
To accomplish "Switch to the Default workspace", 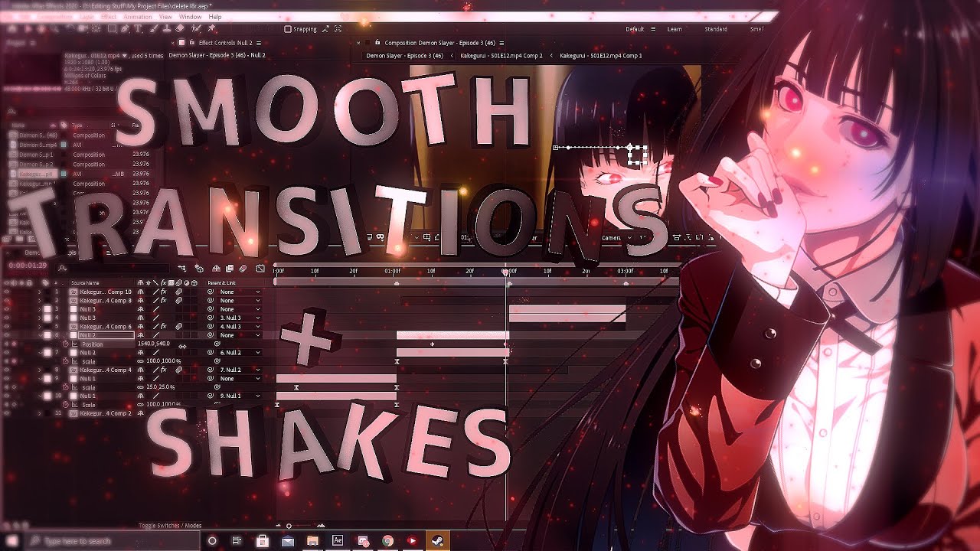I will click(x=635, y=29).
